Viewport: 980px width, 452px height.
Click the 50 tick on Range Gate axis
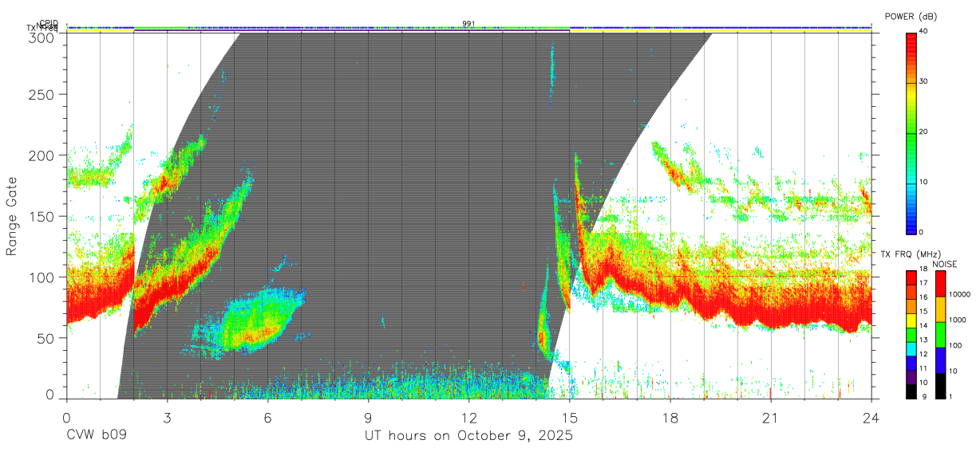tap(45, 338)
